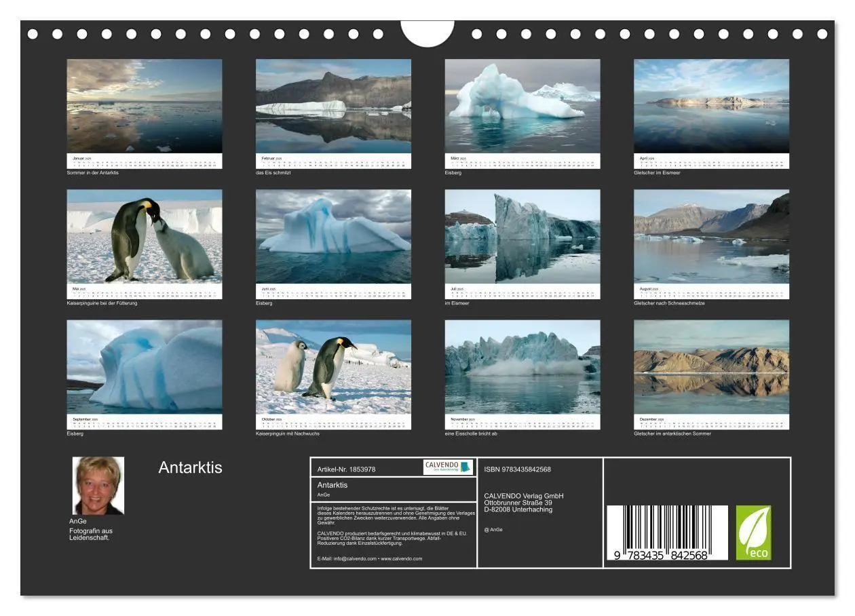Viewport: 855px width, 616px height.
Task: Click the E-Mail info@calvendo.com line
Action: (x=370, y=559)
